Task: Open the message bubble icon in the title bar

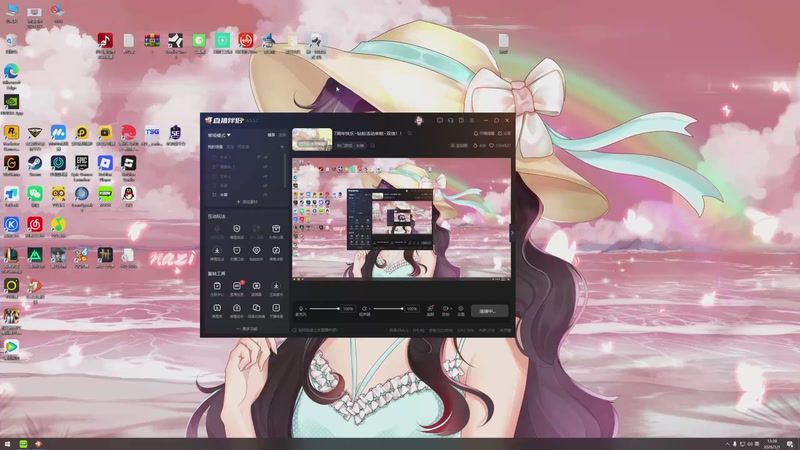Action: (440, 120)
